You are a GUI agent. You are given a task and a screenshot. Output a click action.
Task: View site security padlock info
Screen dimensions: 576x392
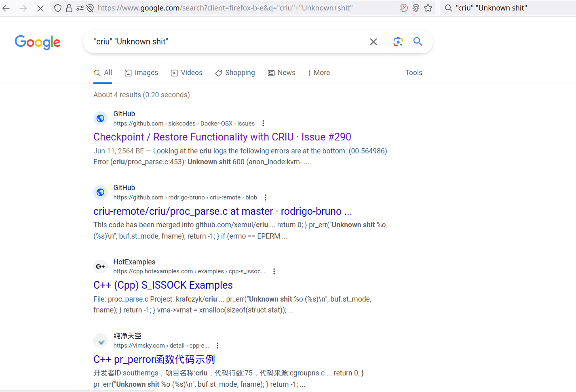(69, 8)
